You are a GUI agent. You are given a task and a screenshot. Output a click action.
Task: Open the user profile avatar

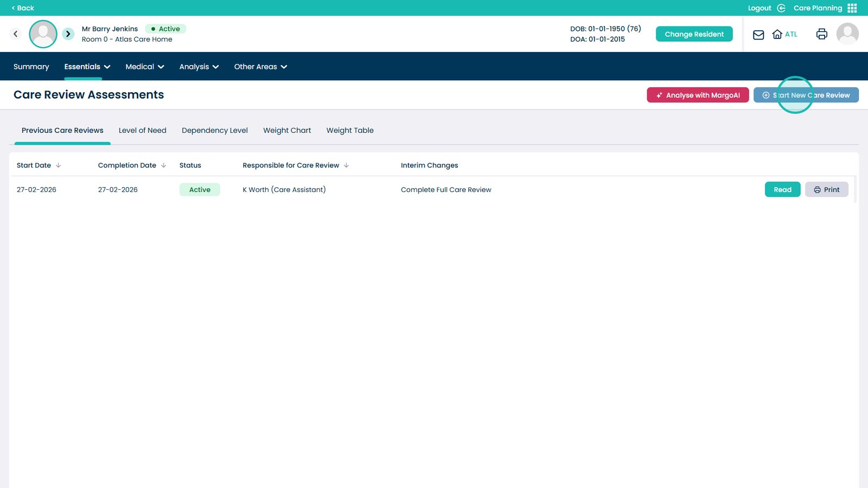click(x=847, y=34)
